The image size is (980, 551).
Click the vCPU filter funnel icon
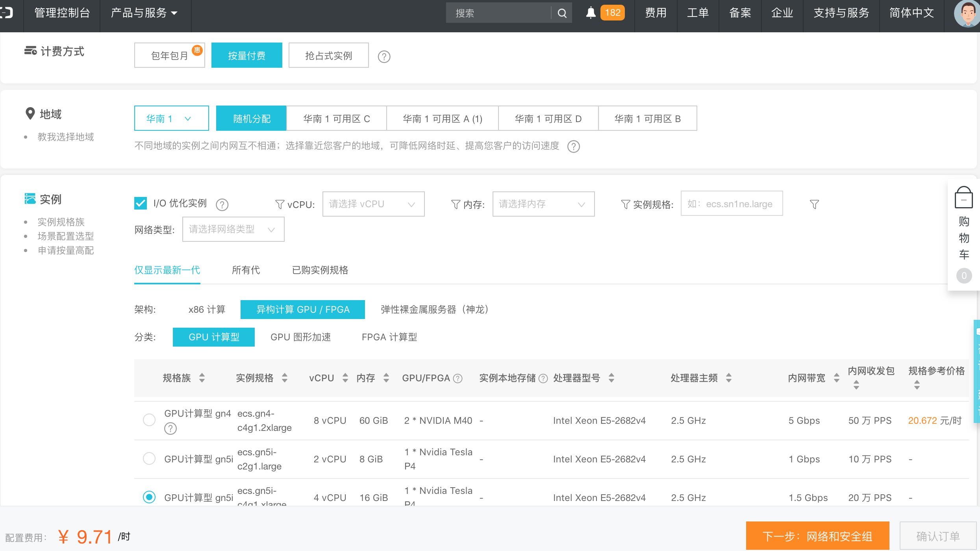(x=280, y=204)
